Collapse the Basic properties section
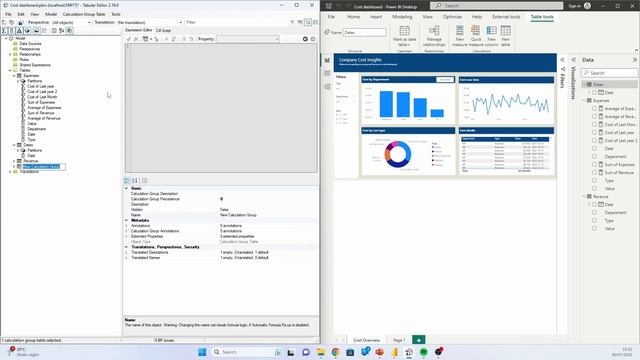This screenshot has width=640, height=360. click(x=126, y=188)
